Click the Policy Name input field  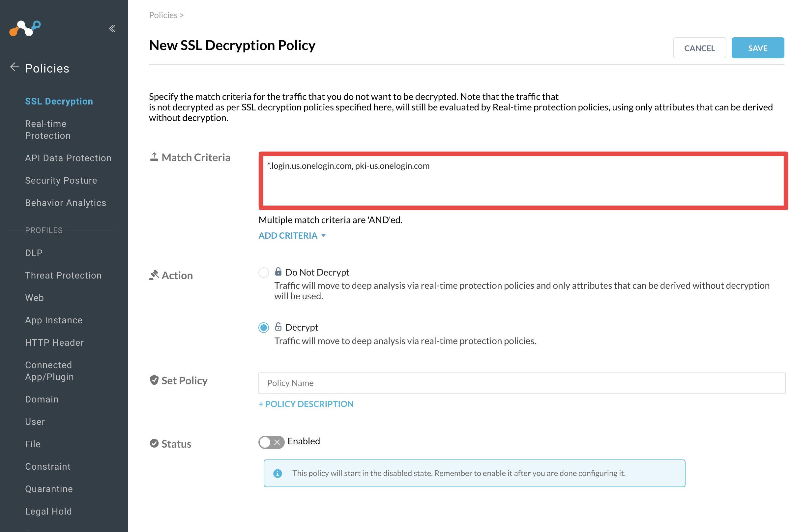522,383
